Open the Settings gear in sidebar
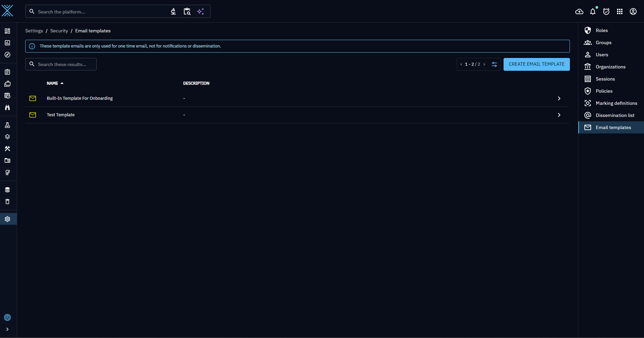Viewport: 644px width, 338px height. 7,219
